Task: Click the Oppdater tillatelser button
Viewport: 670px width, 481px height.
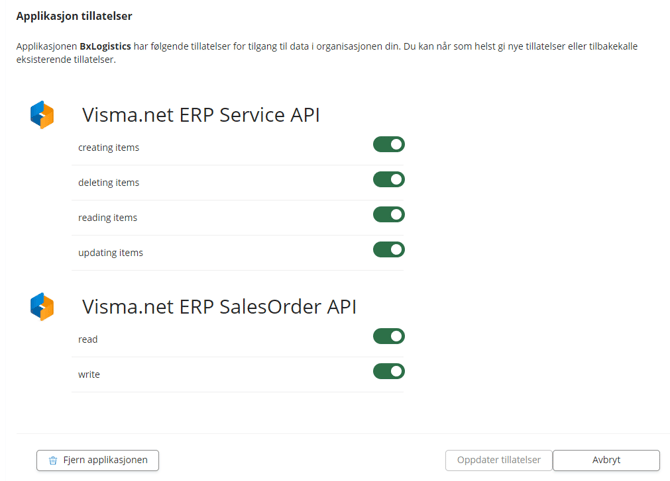Action: (x=499, y=460)
